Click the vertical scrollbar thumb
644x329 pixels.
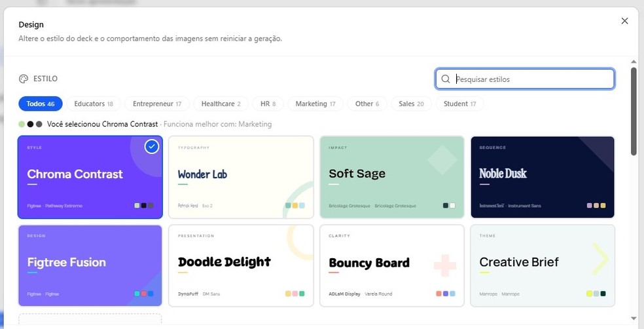pyautogui.click(x=634, y=111)
